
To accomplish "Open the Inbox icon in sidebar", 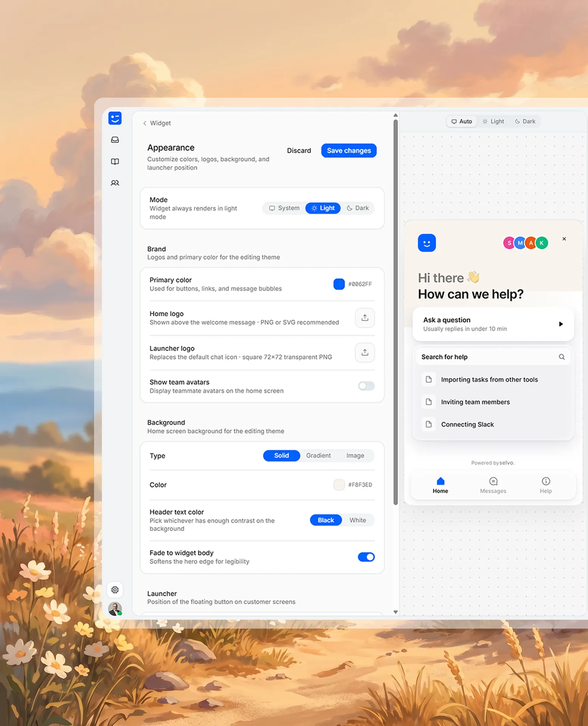I will (x=115, y=140).
